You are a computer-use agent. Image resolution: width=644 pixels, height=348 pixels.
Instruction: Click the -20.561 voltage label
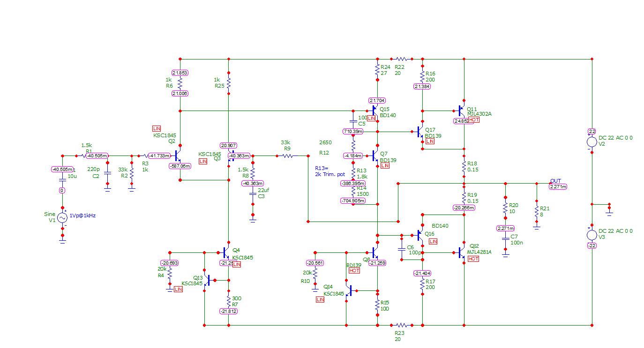[x=315, y=263]
